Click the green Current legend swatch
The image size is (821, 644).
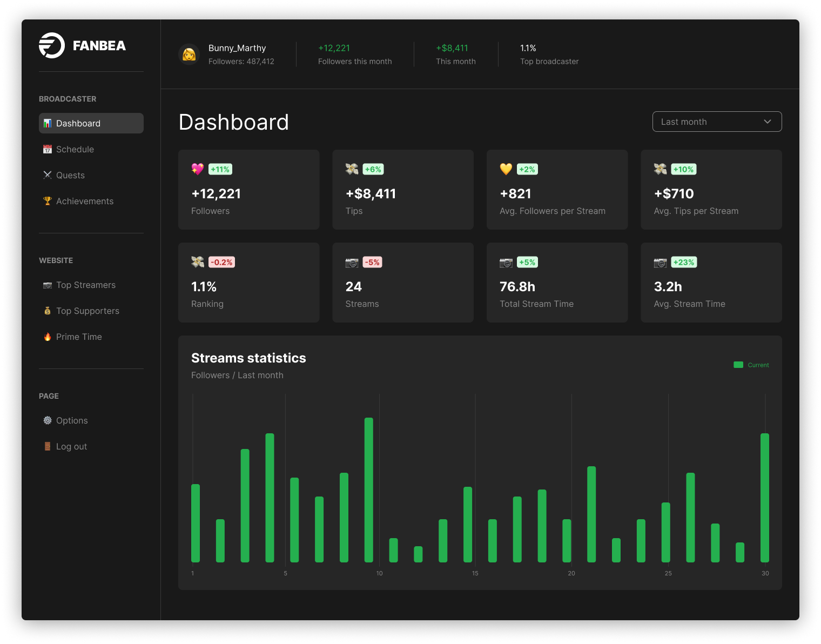pos(738,365)
